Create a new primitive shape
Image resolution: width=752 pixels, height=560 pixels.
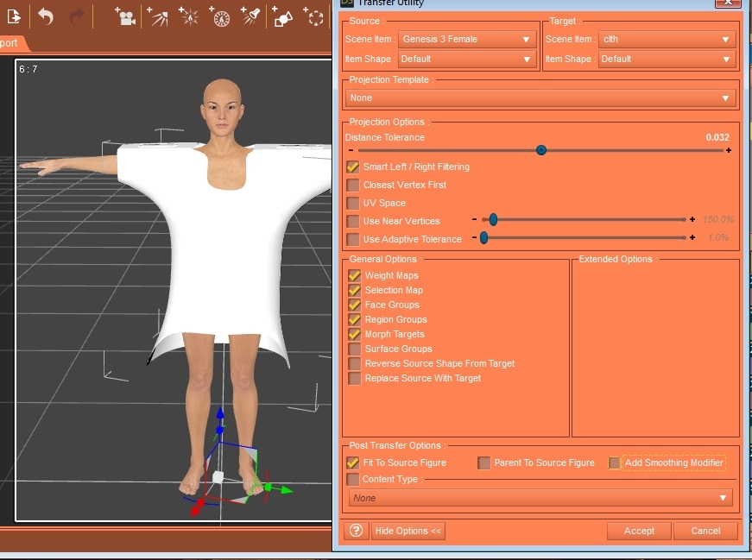(281, 16)
